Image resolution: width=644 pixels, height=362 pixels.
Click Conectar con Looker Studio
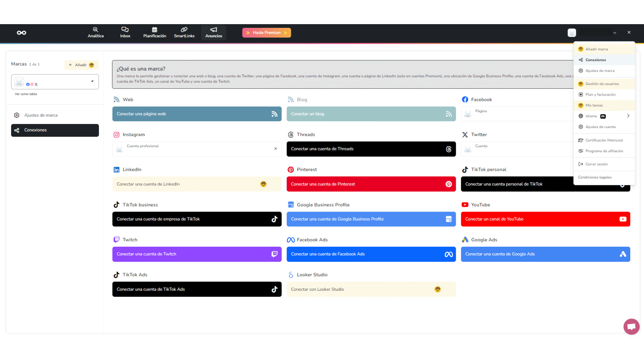pyautogui.click(x=371, y=289)
